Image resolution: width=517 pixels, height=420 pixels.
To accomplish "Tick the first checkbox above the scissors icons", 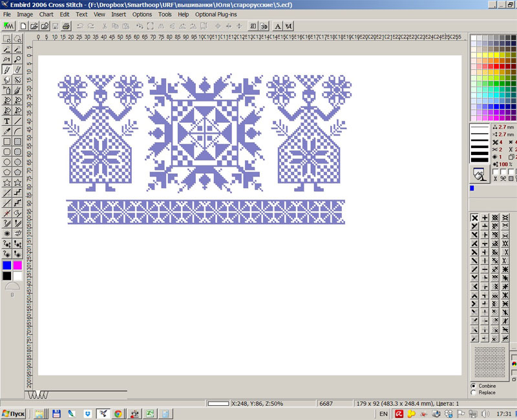I will click(x=495, y=172).
